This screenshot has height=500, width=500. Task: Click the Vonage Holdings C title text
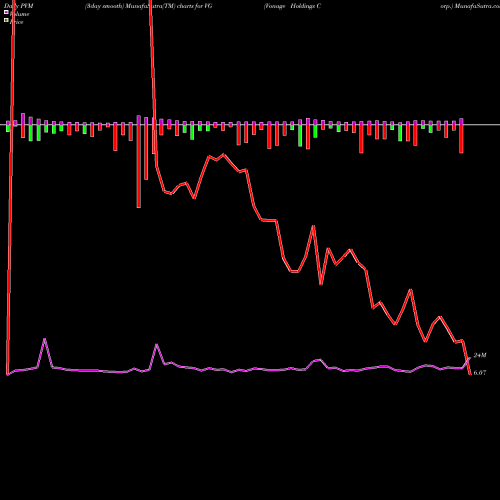[292, 6]
